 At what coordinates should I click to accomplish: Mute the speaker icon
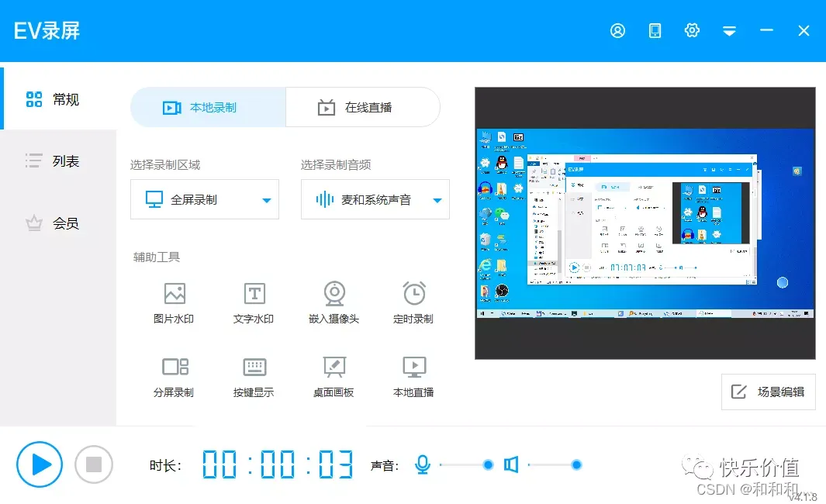(x=511, y=464)
